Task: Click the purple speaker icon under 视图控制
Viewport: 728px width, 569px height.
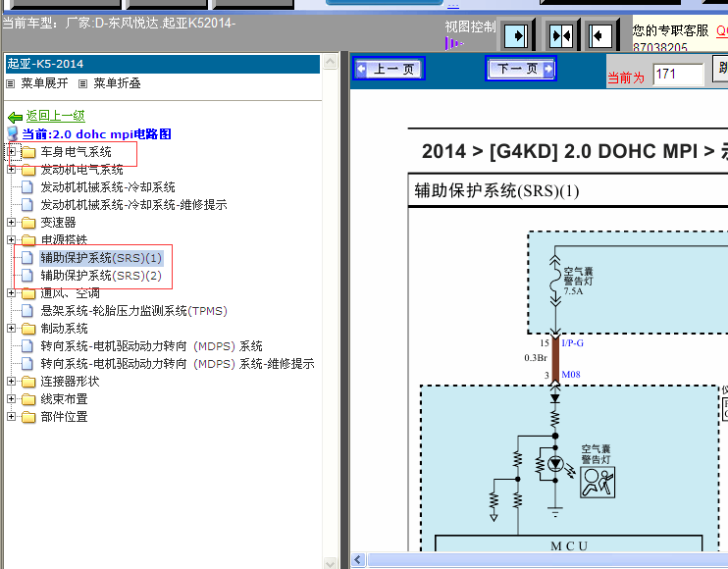Action: pyautogui.click(x=453, y=43)
